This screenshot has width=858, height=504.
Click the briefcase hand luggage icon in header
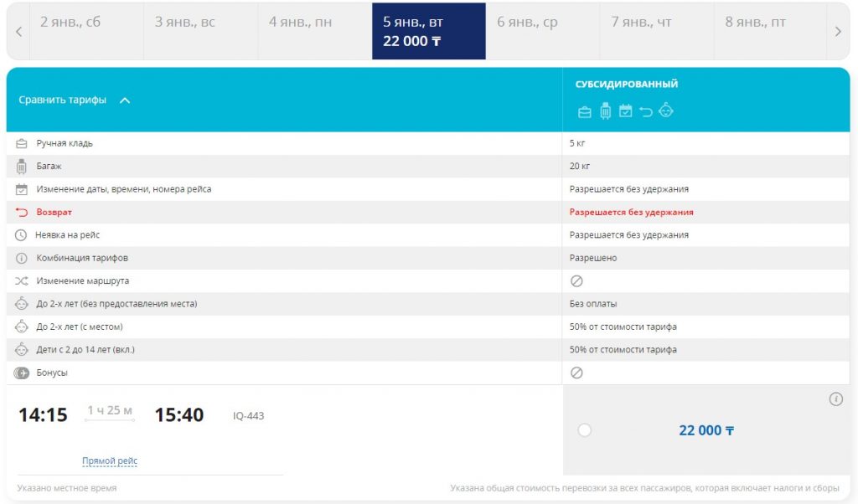(585, 111)
